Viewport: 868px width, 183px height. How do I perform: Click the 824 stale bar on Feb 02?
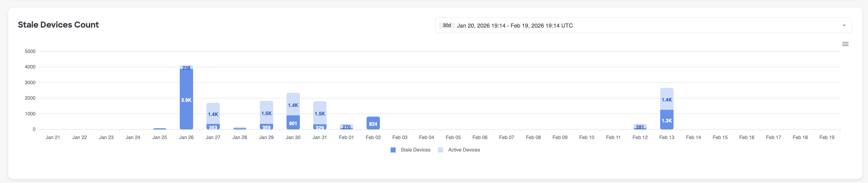pyautogui.click(x=373, y=123)
